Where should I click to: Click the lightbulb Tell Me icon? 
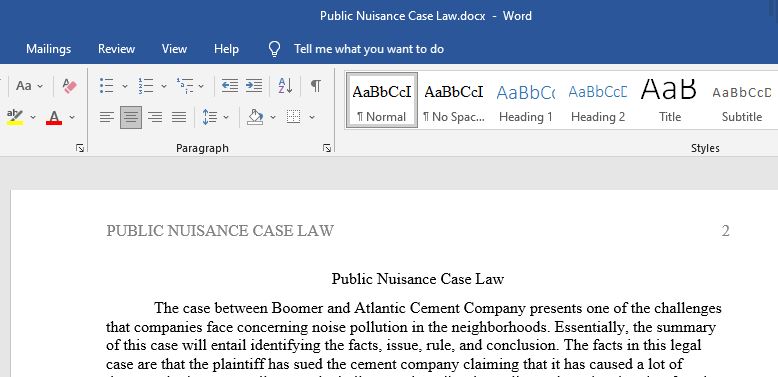(x=274, y=49)
